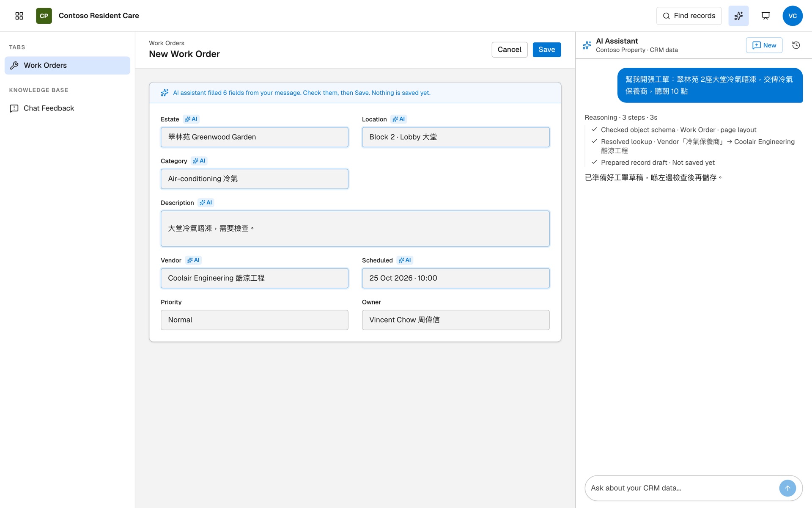812x508 pixels.
Task: Click the AI badge next to Vendor
Action: (193, 260)
